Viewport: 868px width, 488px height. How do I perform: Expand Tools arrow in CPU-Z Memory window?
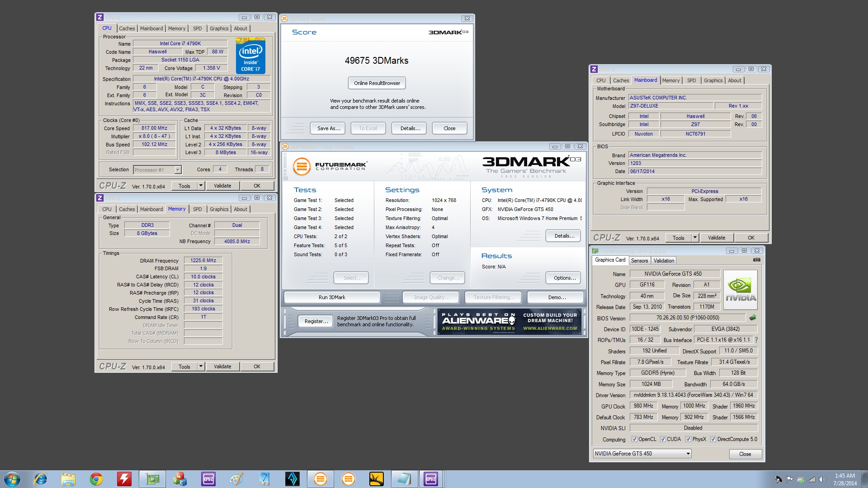click(x=201, y=366)
